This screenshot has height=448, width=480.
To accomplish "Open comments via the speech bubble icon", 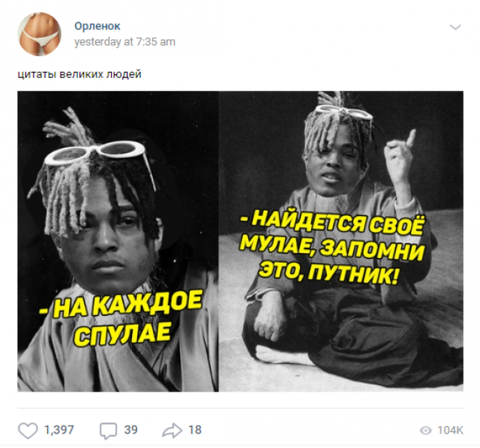I will click(108, 431).
